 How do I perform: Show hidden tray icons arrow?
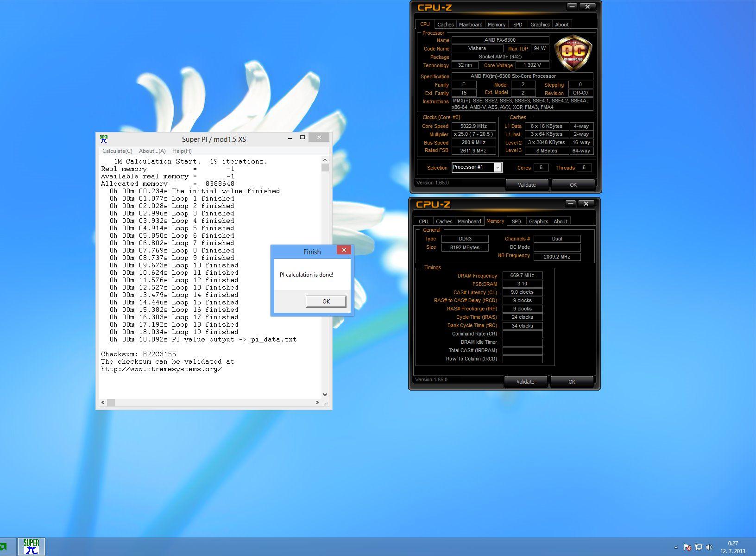click(676, 547)
